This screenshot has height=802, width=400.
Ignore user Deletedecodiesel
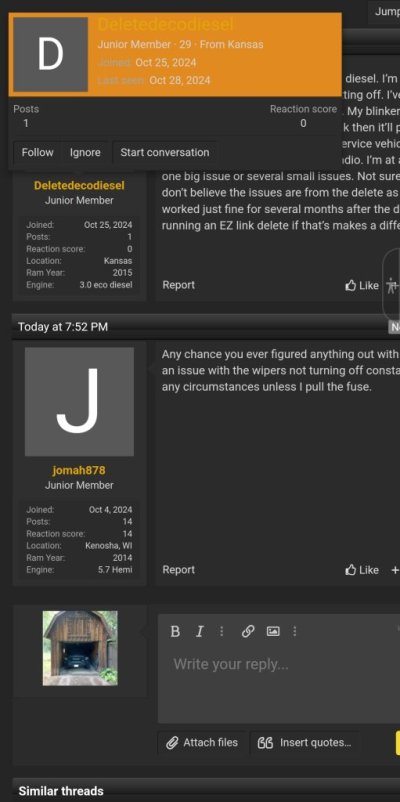85,152
